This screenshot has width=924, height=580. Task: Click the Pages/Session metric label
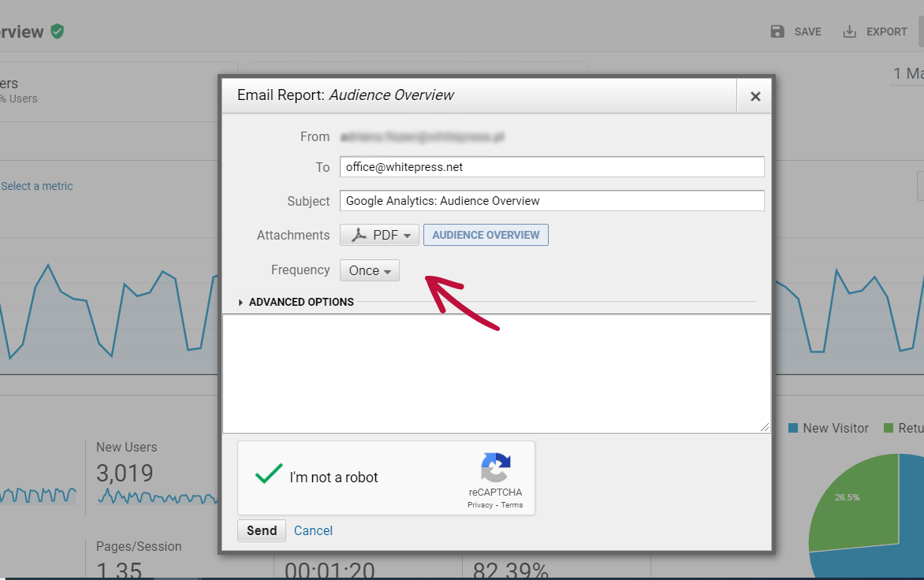point(139,546)
